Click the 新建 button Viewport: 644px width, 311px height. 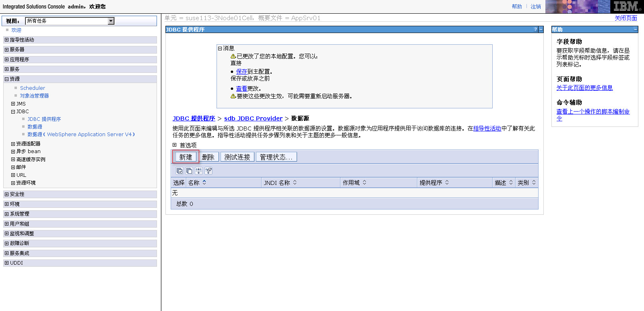(186, 157)
